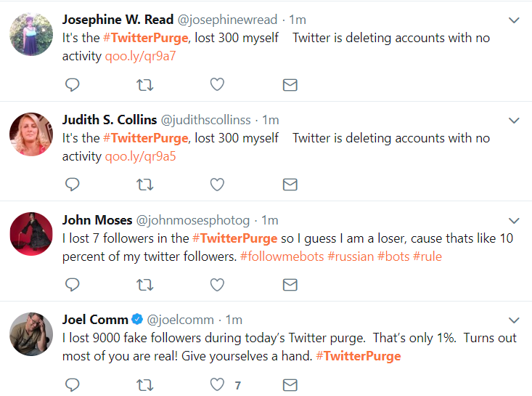
Task: Message Joel Comm's tweet via envelope icon
Action: [x=290, y=384]
